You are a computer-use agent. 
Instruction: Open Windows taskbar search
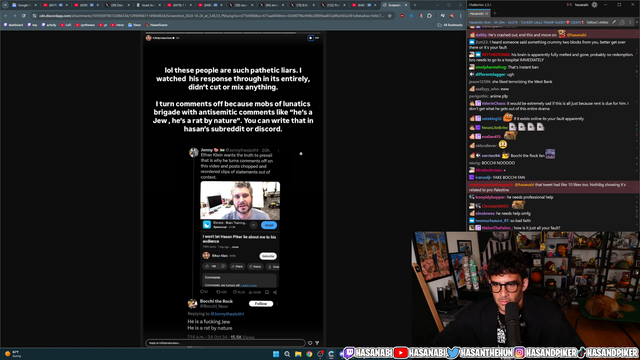(x=287, y=353)
